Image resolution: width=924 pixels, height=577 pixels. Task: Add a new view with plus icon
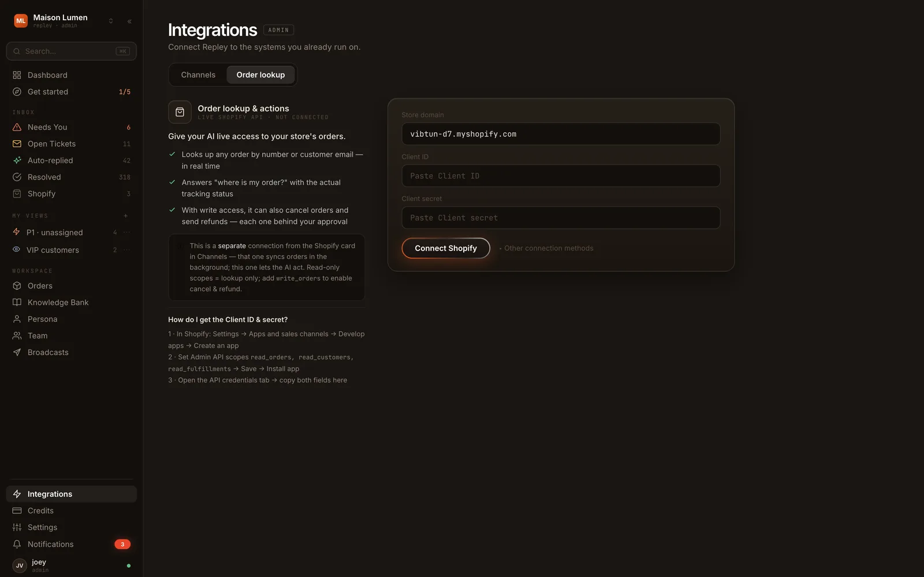pos(125,216)
